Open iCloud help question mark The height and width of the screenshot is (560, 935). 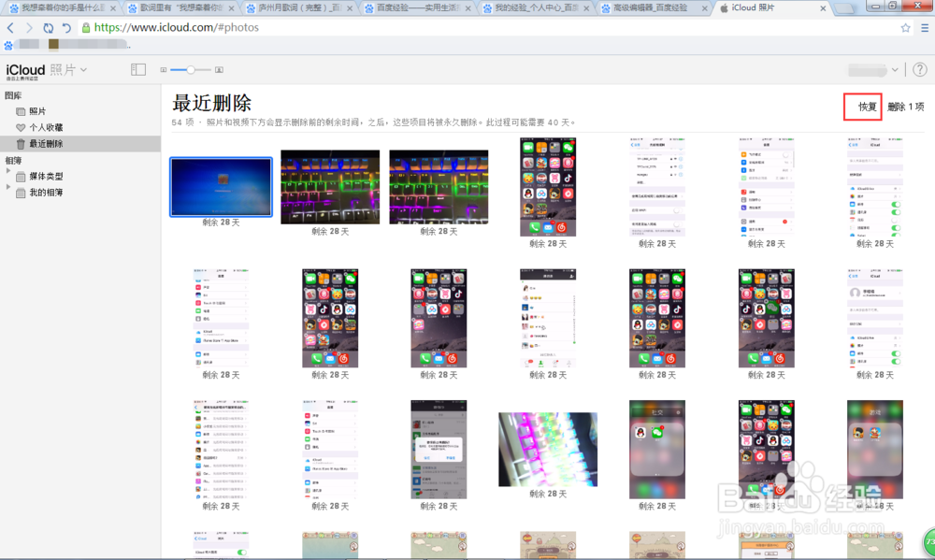[x=920, y=70]
